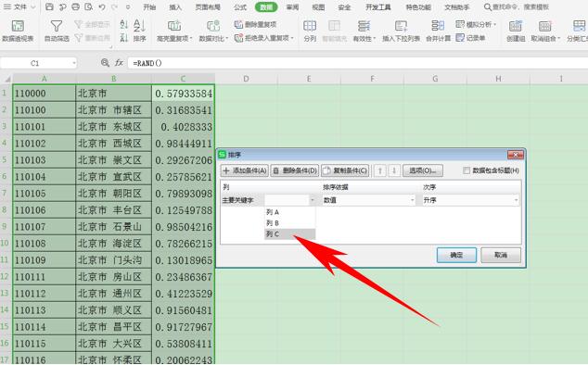Click the fx insert function icon
588x365 pixels.
(119, 63)
